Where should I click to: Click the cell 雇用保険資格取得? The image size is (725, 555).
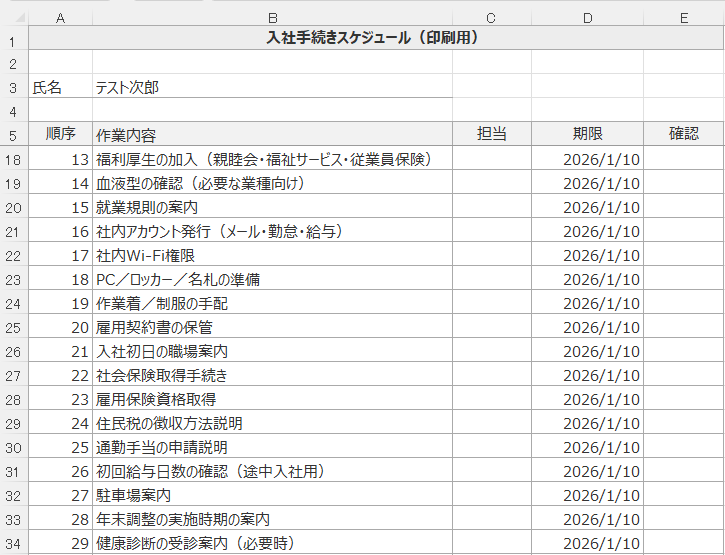272,399
